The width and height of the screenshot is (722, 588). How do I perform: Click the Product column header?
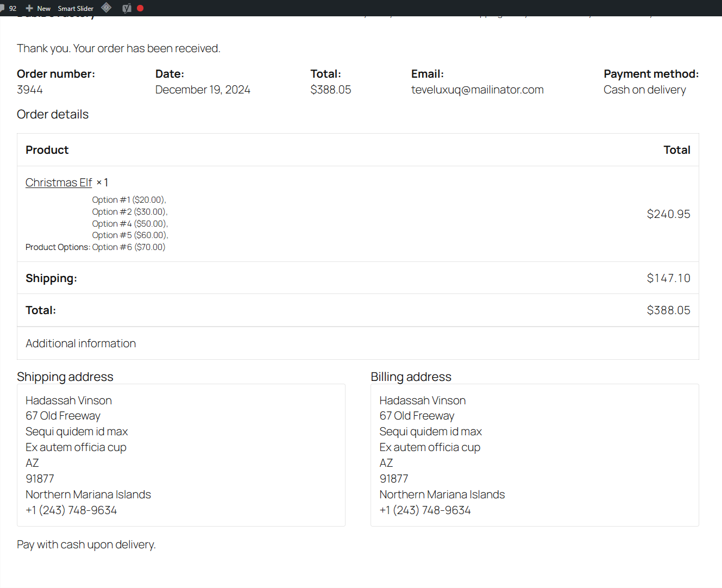(x=47, y=150)
